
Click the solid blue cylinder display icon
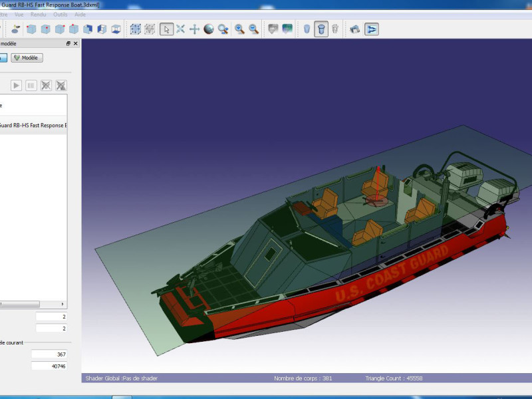307,29
